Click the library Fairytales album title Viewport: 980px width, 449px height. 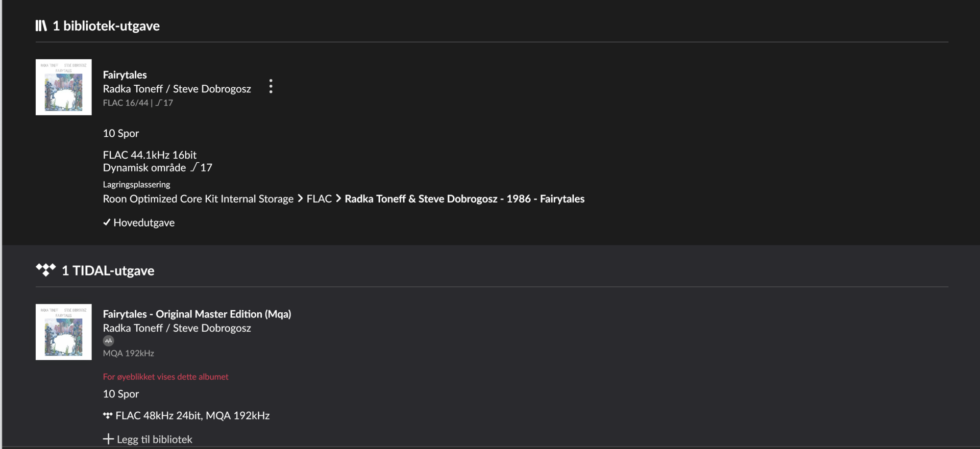pyautogui.click(x=125, y=74)
